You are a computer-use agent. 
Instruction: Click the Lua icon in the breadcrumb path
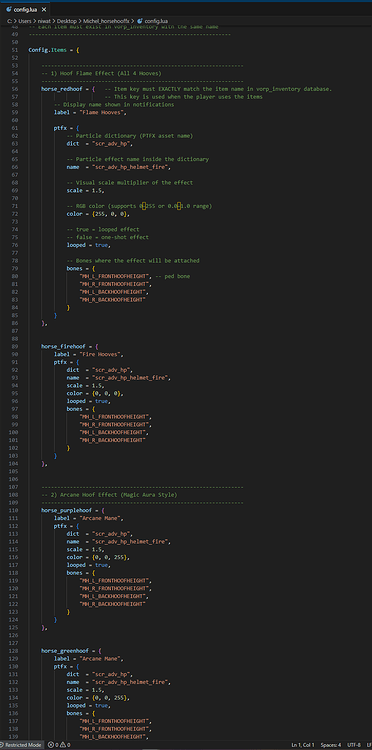(x=140, y=21)
